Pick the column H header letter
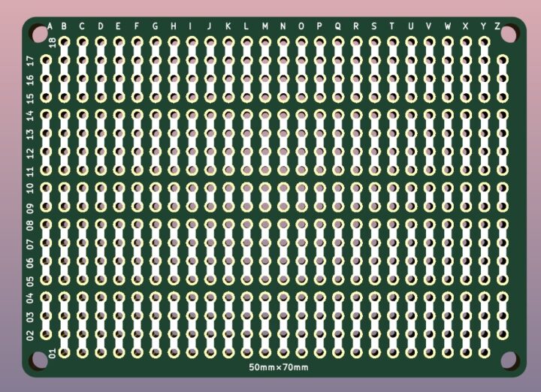 174,27
